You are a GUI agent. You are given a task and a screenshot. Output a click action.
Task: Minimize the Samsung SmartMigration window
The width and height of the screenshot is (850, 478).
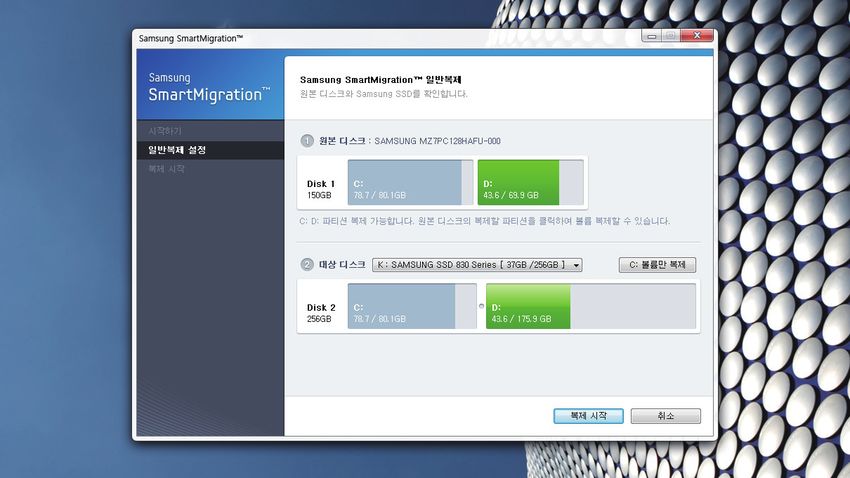click(652, 36)
